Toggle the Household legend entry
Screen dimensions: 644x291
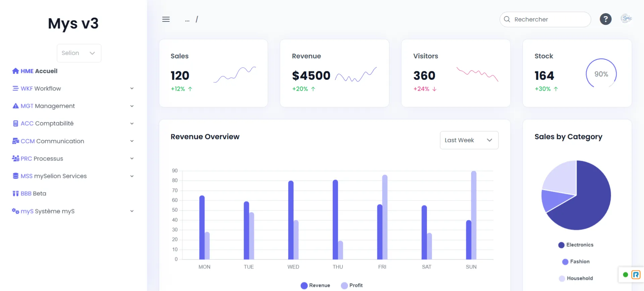[x=576, y=278]
